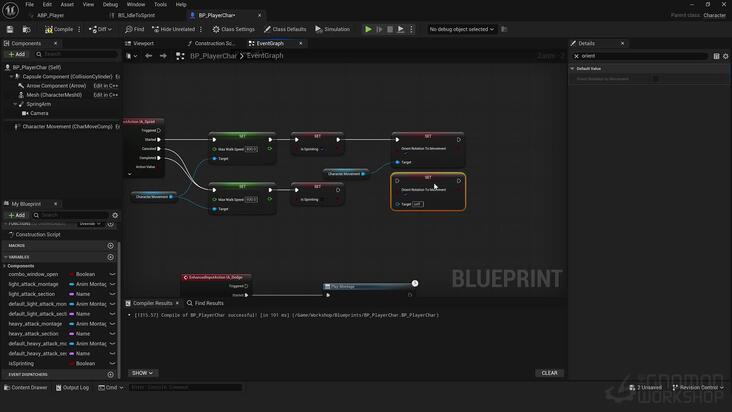Click the advance single frame button
The image size is (732, 412).
click(379, 29)
